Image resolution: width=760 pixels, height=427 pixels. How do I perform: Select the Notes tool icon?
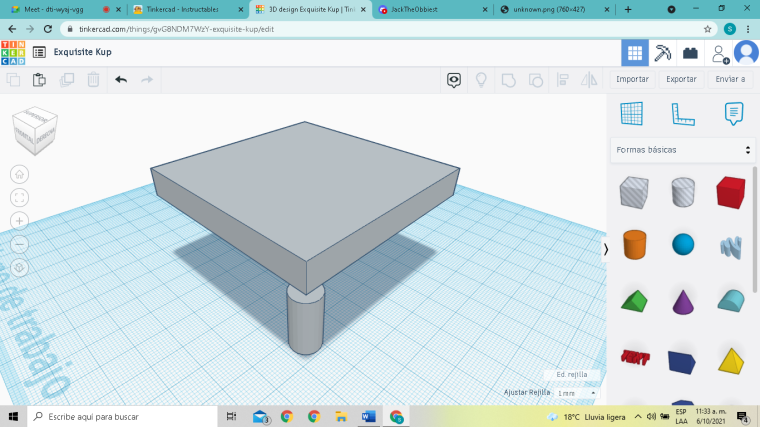pos(734,114)
